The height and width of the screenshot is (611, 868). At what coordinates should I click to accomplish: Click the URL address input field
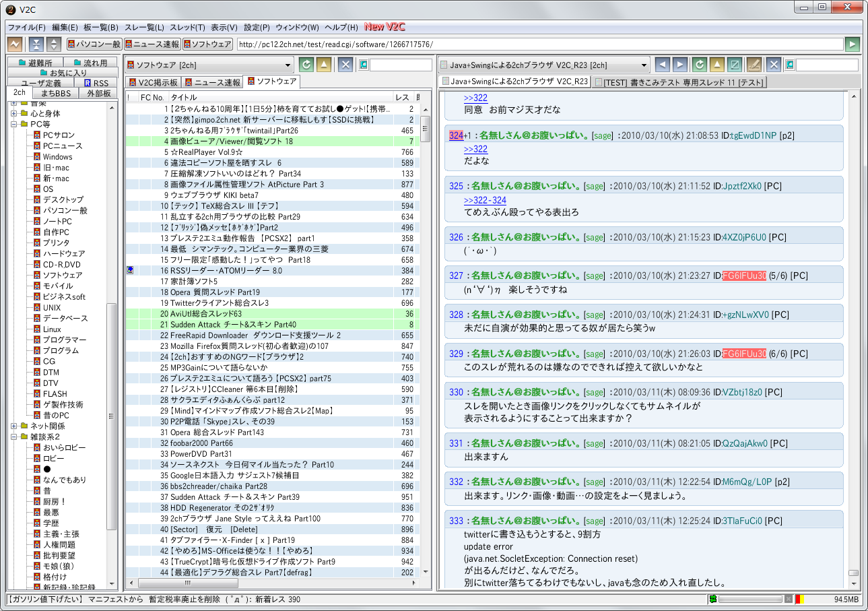539,44
